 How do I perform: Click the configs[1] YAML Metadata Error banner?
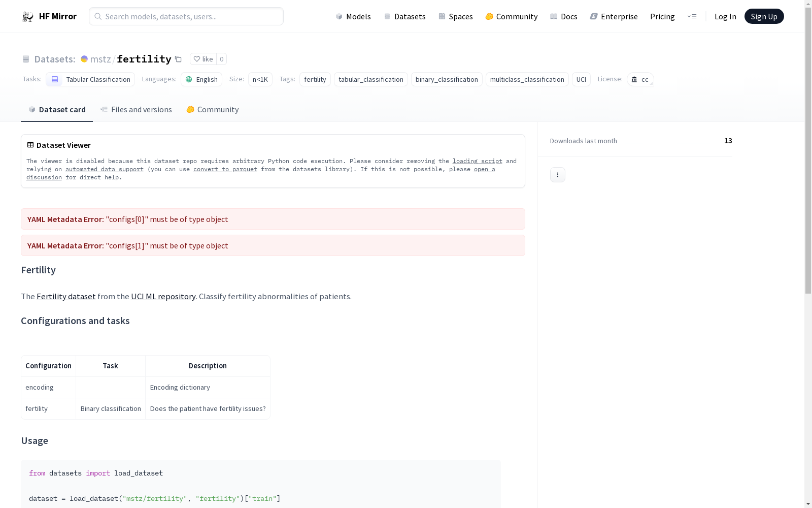273,245
